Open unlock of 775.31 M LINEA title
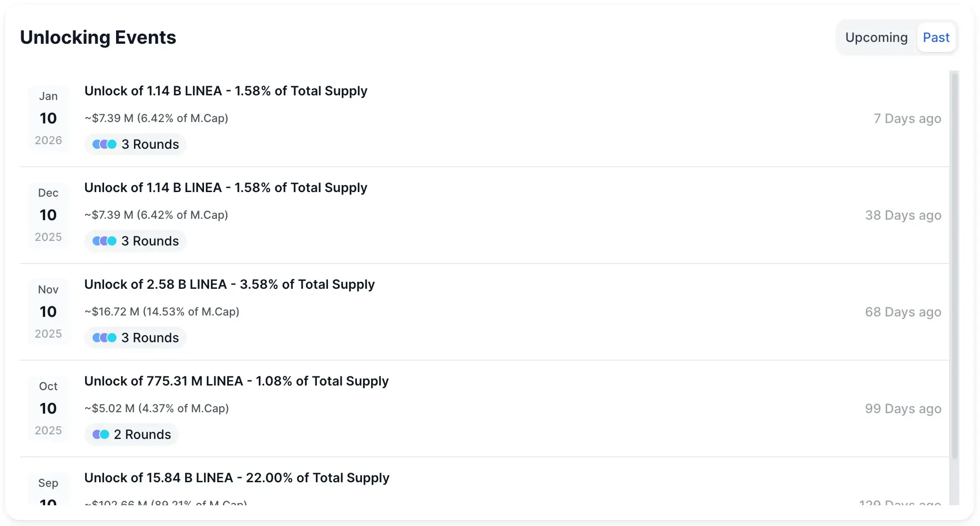This screenshot has height=526, width=980. point(236,381)
